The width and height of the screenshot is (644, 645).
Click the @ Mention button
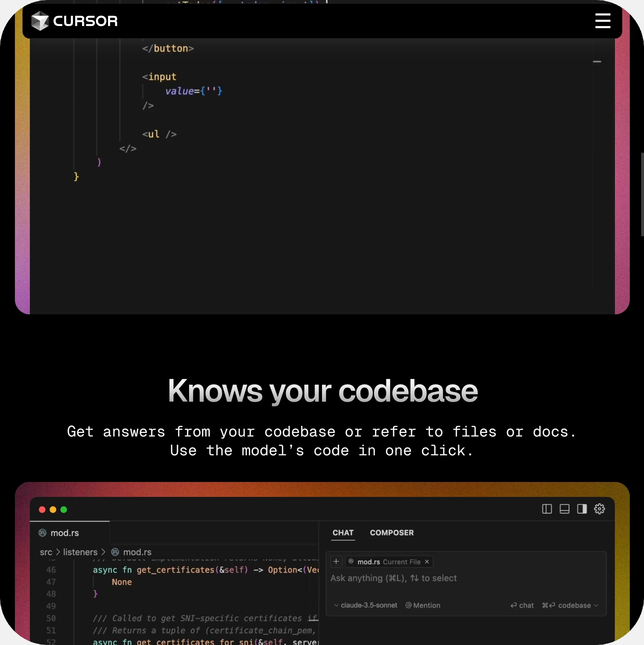pos(423,605)
